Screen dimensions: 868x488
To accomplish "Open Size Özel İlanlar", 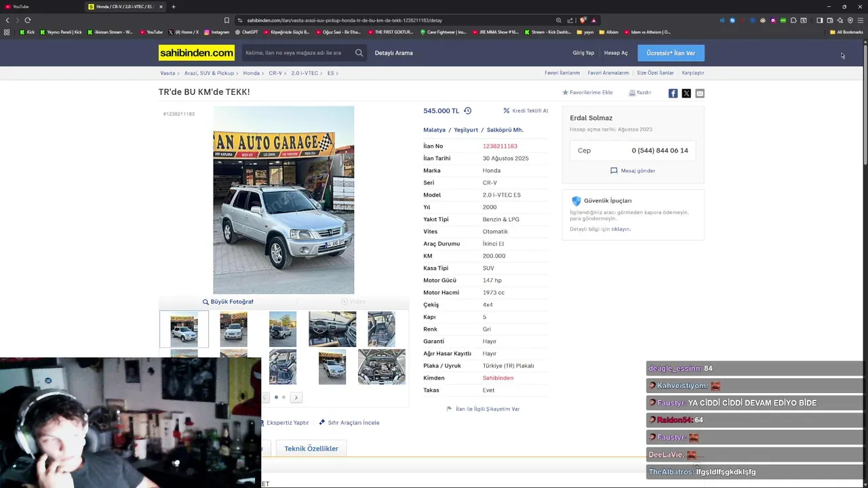I will click(x=655, y=73).
